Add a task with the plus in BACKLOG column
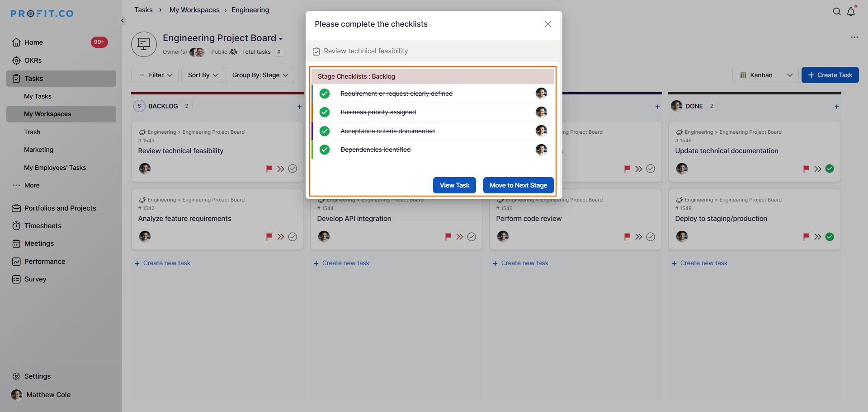This screenshot has height=412, width=868. pos(299,107)
